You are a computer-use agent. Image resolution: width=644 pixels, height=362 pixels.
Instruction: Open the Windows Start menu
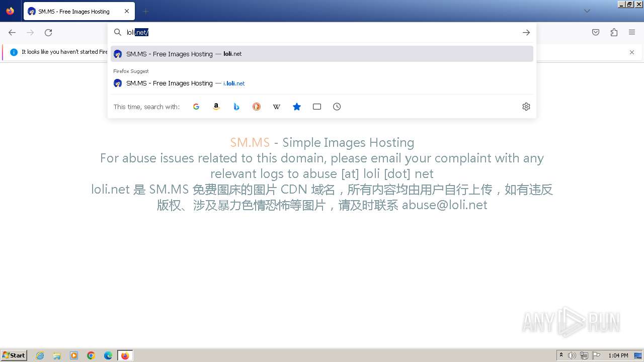point(14,355)
